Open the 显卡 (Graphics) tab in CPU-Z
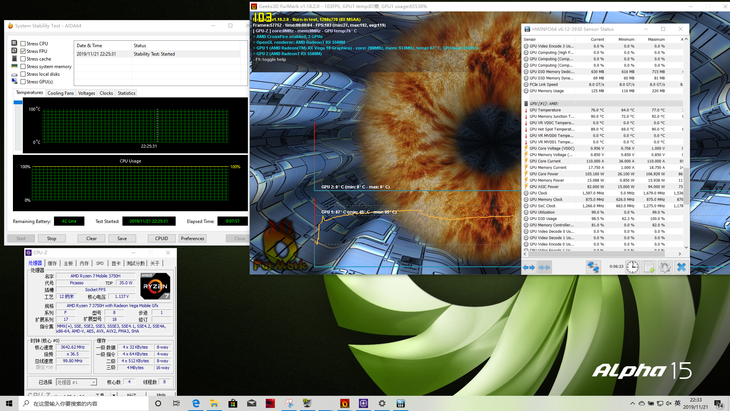This screenshot has width=730, height=411. [116, 263]
